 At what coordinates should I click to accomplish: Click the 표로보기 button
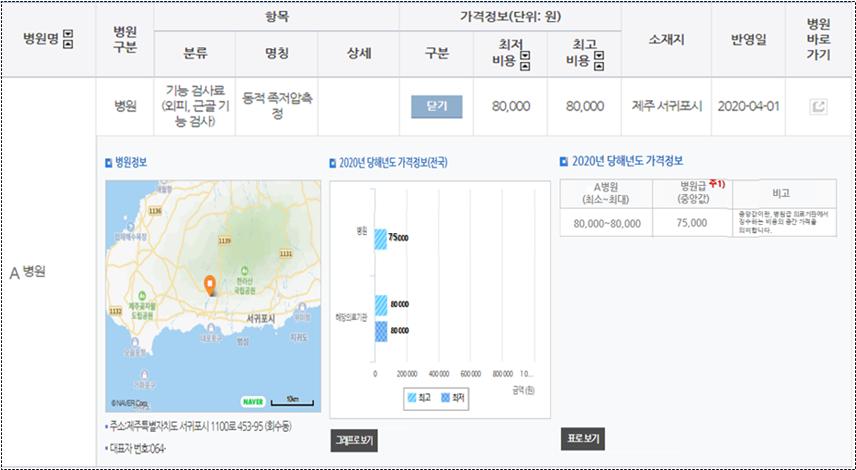click(583, 439)
